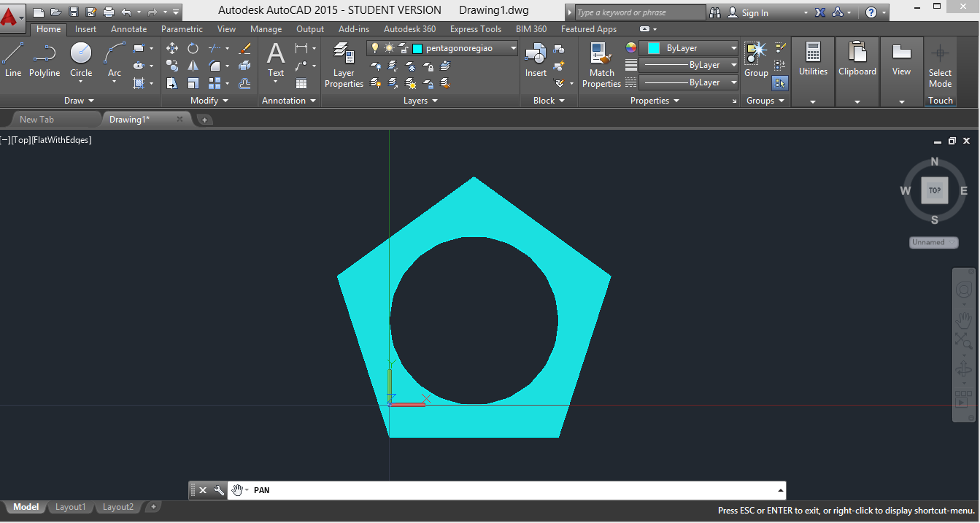The image size is (980, 523).
Task: Expand the Layers panel
Action: [420, 101]
